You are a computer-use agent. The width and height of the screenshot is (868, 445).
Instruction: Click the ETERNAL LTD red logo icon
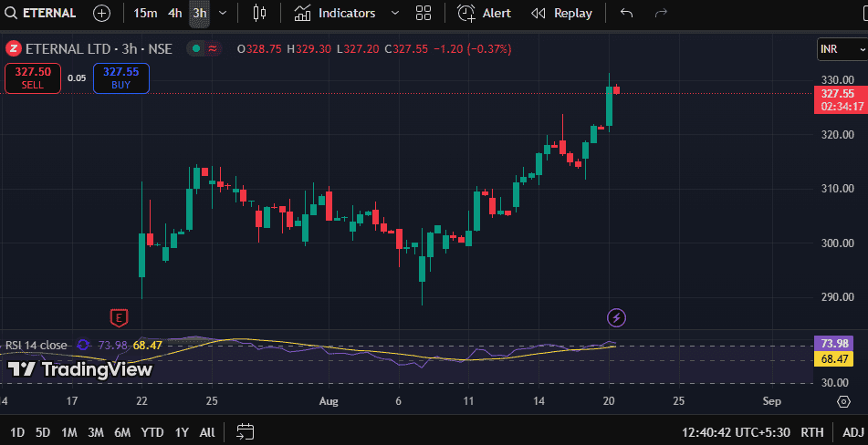[x=13, y=48]
